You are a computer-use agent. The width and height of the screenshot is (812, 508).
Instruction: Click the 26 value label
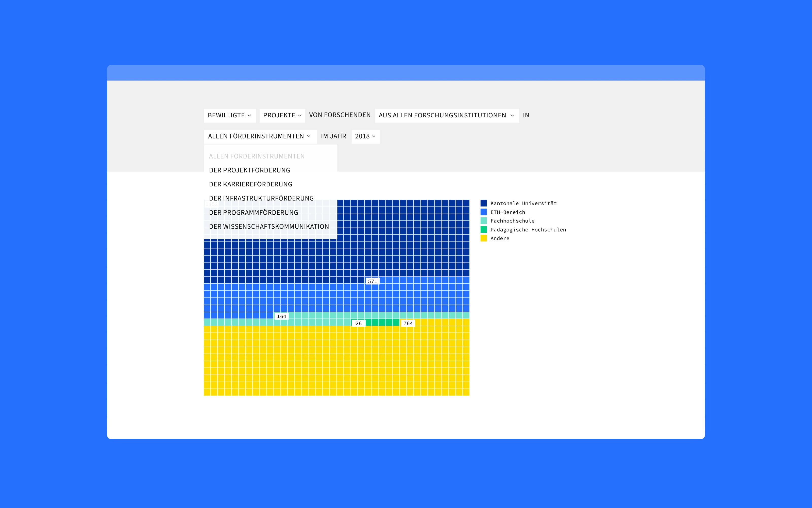(359, 324)
